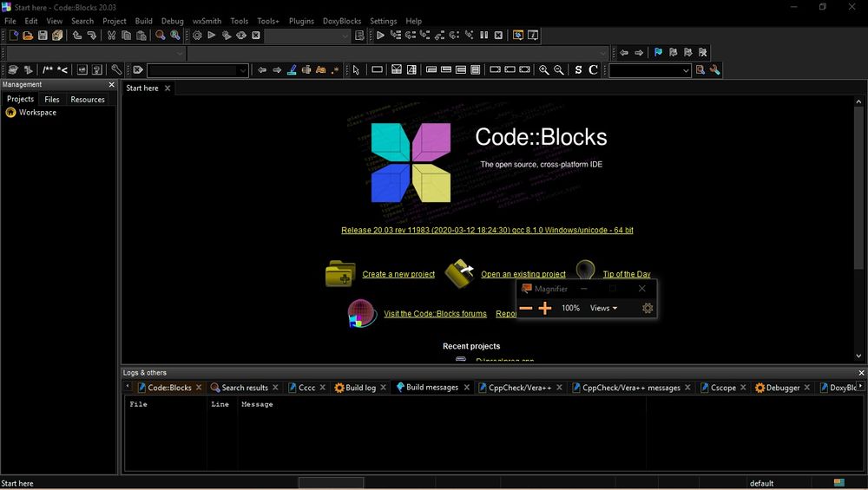Screen dimensions: 868x490
Task: Click the Toggle bookmark flag icon
Action: pyautogui.click(x=658, y=53)
